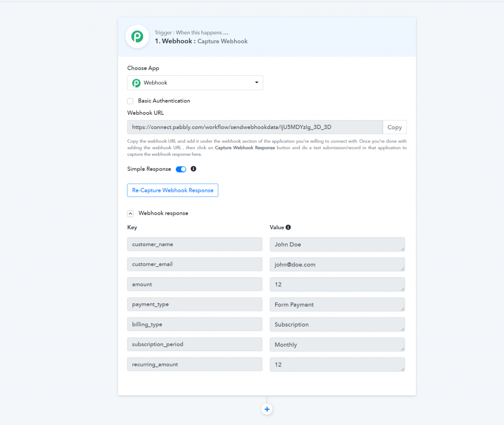This screenshot has width=504, height=425.
Task: Turn off the Simple Response toggle
Action: point(181,169)
